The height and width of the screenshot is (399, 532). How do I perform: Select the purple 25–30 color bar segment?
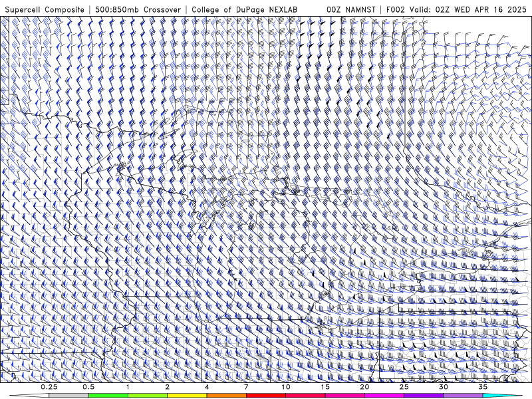[424, 396]
